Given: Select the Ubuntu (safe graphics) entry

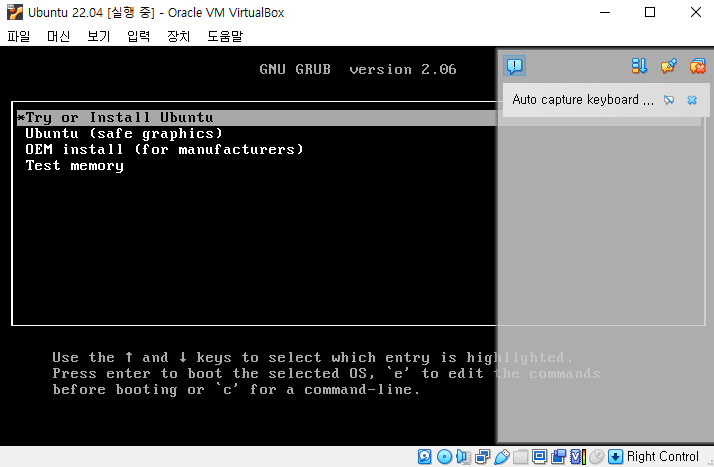Looking at the screenshot, I should coord(123,133).
